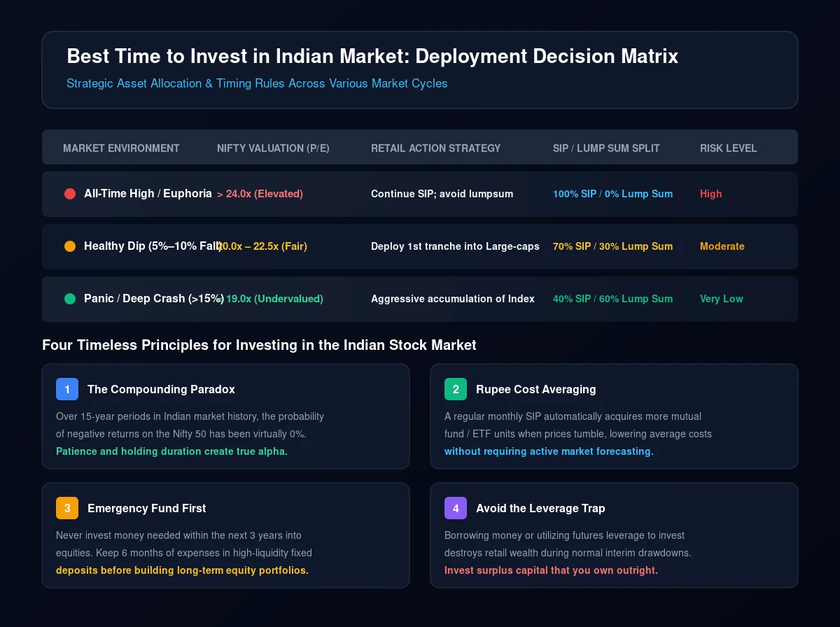Click the 19.0x (Undervalued) valuation cell
Image resolution: width=840 pixels, height=627 pixels.
point(270,299)
